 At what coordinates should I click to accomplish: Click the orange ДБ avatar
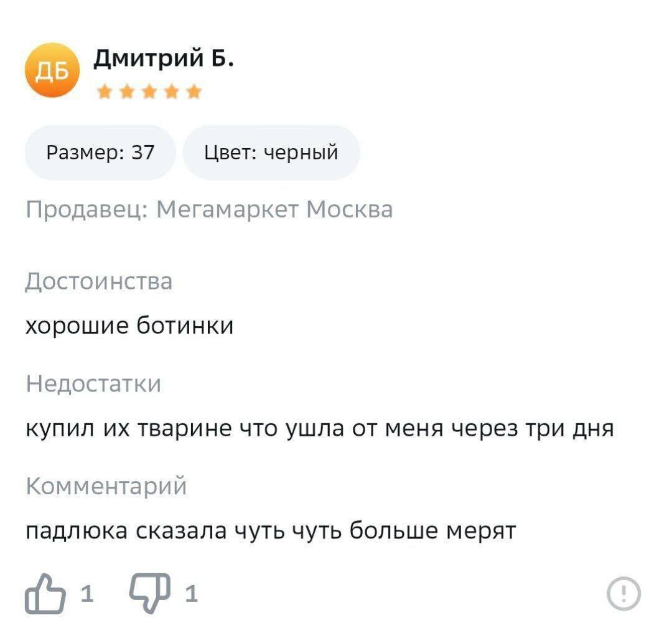coord(52,71)
